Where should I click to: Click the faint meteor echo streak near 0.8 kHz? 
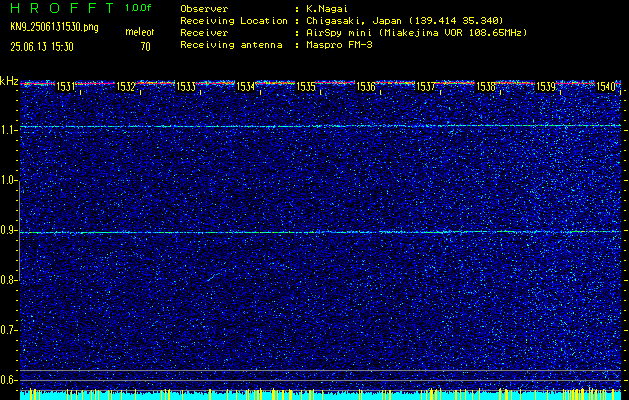pyautogui.click(x=216, y=276)
